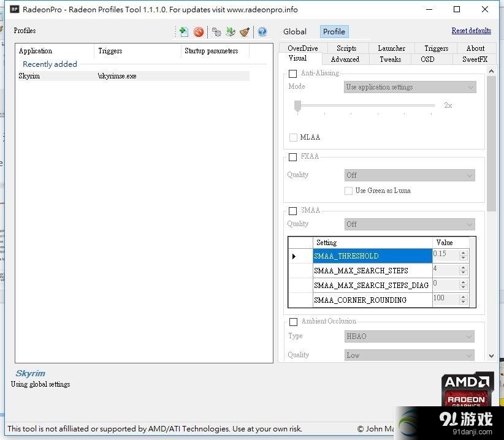Click the \skyrimse.exe trigger cell
The width and height of the screenshot is (504, 440).
(117, 76)
